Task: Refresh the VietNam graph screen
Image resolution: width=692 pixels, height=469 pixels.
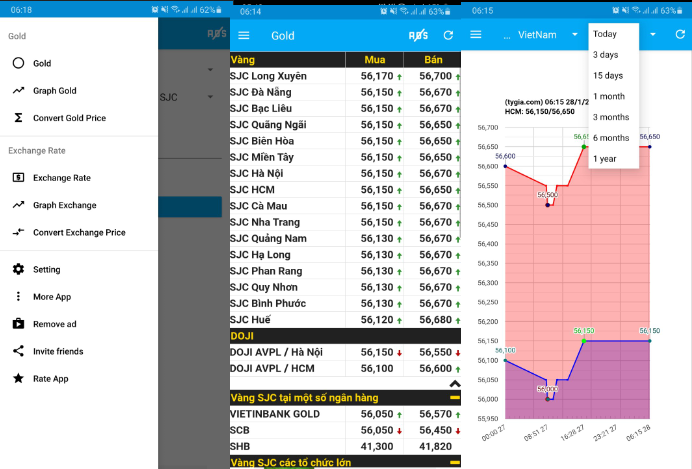Action: [680, 34]
